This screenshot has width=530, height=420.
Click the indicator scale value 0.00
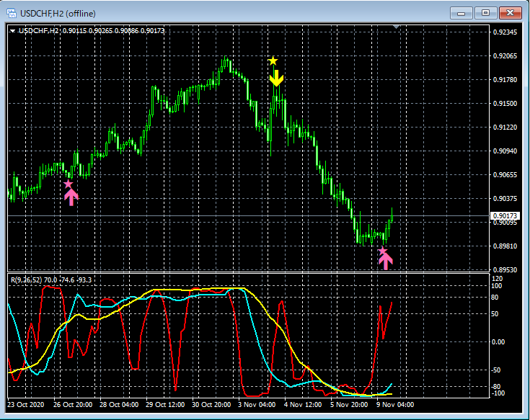[498, 342]
